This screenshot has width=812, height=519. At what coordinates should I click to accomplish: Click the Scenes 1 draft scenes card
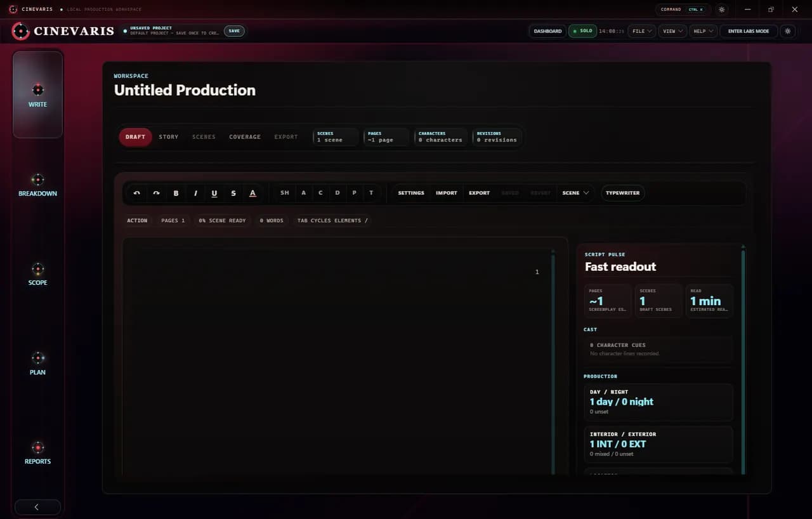click(x=658, y=300)
